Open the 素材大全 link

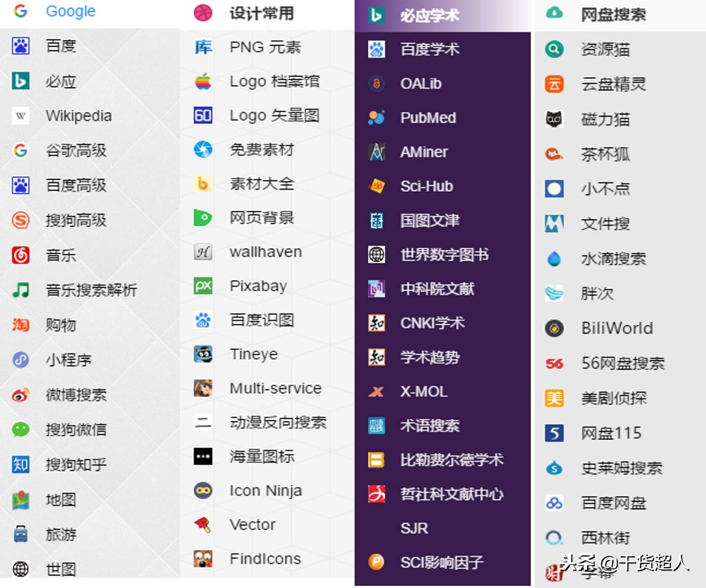point(261,184)
